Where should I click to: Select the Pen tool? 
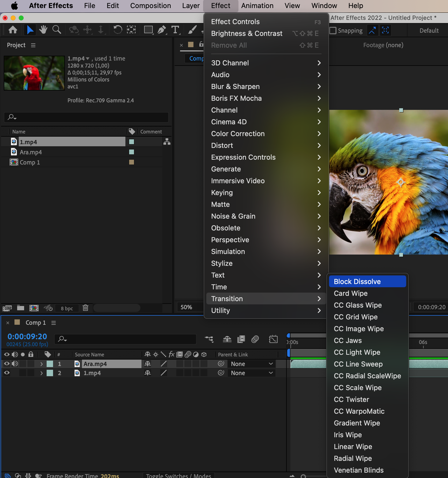(x=162, y=30)
